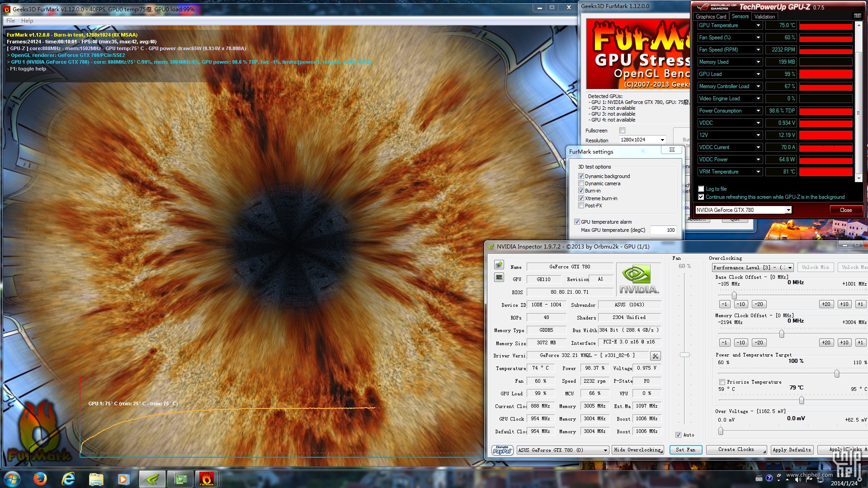
Task: Click the Close button in GPU-Z
Action: [x=846, y=210]
